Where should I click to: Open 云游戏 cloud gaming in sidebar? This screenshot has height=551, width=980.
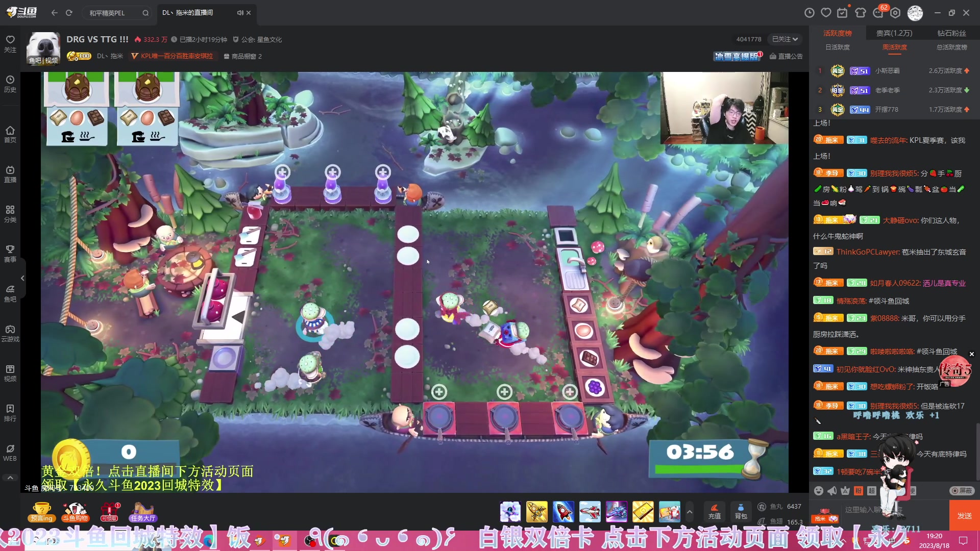(10, 333)
